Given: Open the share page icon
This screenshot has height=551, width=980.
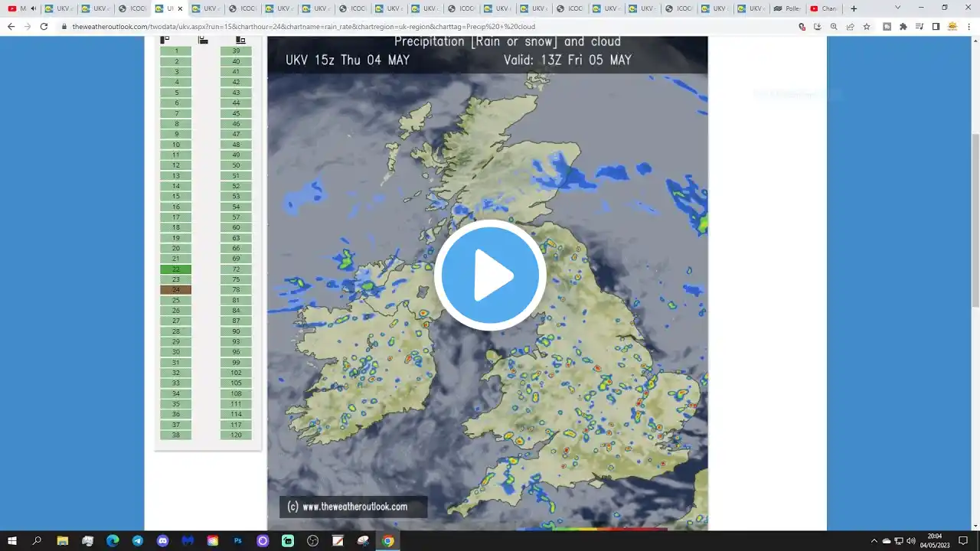Looking at the screenshot, I should 850,26.
